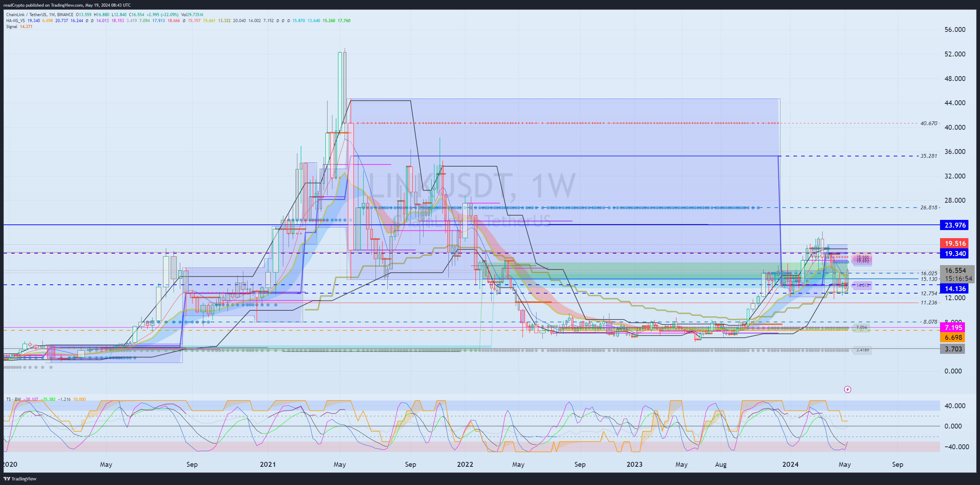Click the lightning bolt event icon
Viewport: 980px width, 485px height.
click(x=847, y=389)
